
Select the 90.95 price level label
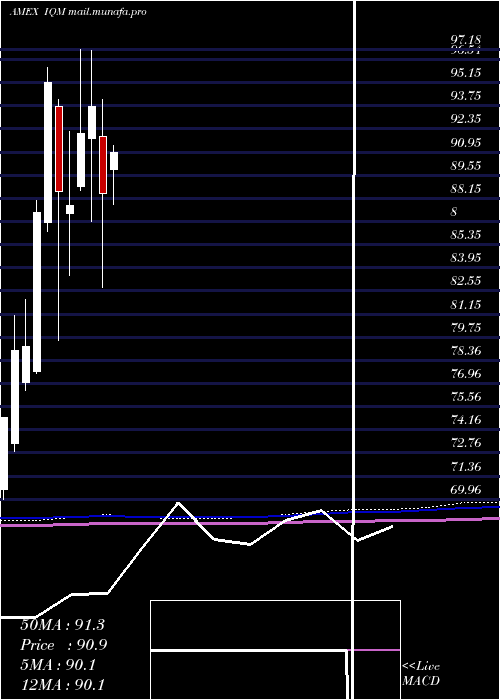466,142
